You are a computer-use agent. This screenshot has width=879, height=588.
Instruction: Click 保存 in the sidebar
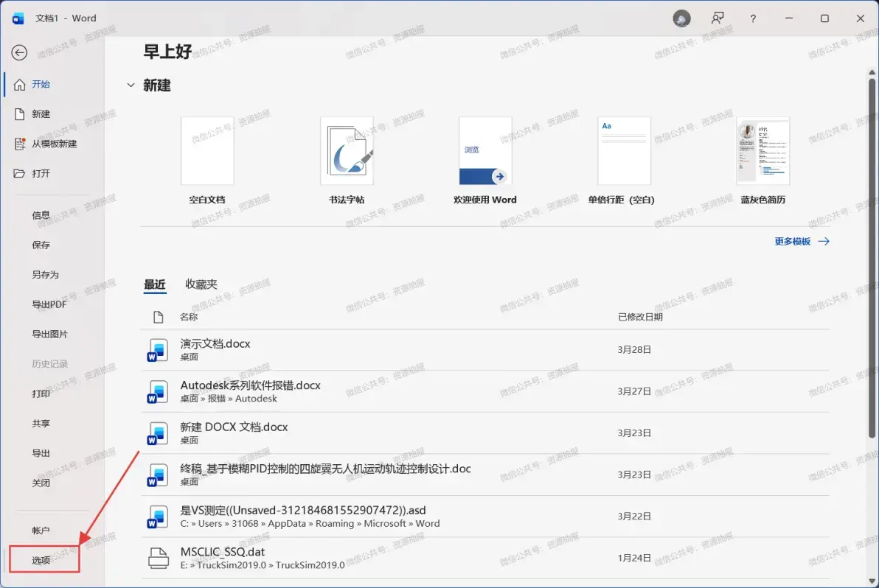click(41, 245)
